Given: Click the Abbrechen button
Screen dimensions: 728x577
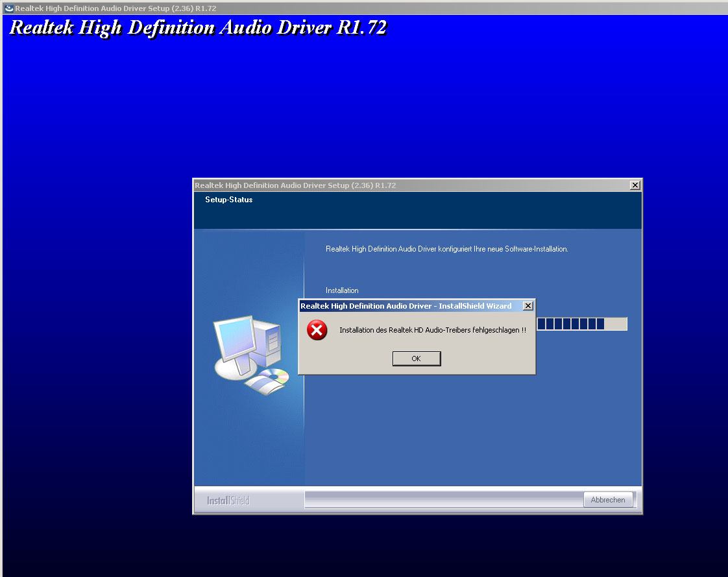Looking at the screenshot, I should pos(608,500).
